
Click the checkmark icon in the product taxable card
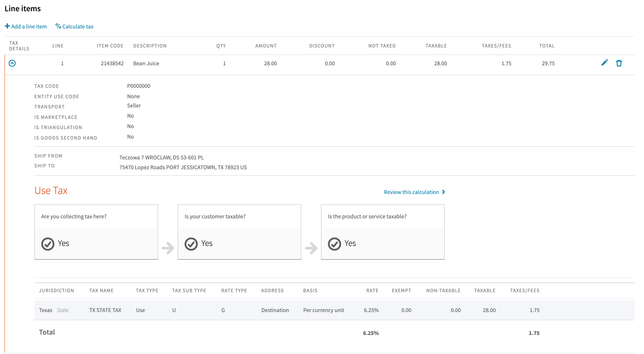click(x=334, y=243)
